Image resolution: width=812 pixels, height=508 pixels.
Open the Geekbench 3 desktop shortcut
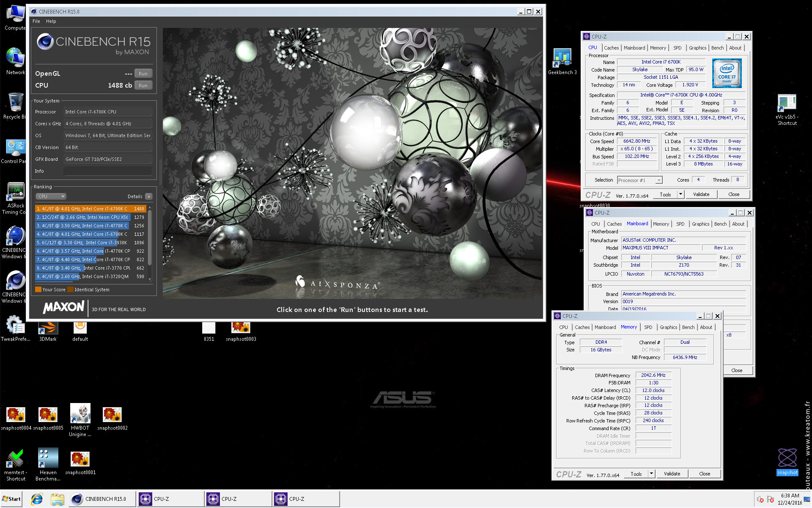pyautogui.click(x=562, y=62)
